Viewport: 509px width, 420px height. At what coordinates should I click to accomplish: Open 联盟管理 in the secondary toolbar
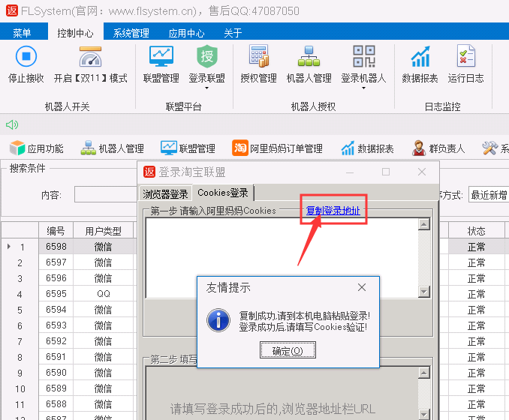pos(188,148)
